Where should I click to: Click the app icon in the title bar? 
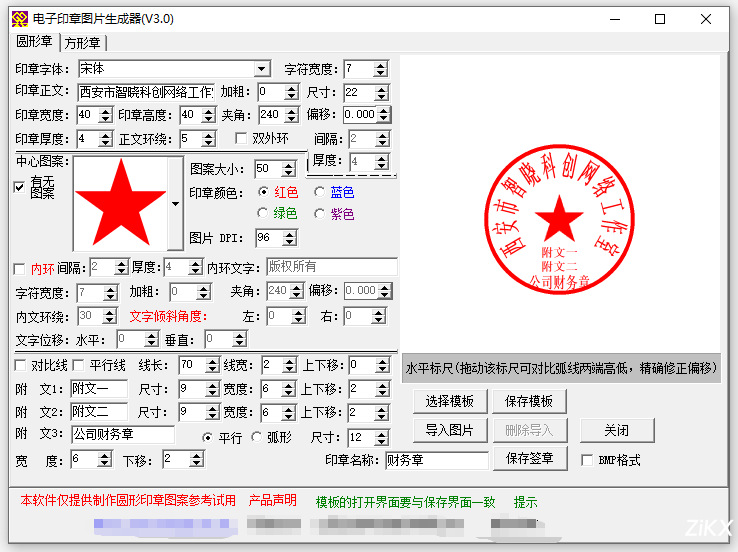click(x=18, y=18)
